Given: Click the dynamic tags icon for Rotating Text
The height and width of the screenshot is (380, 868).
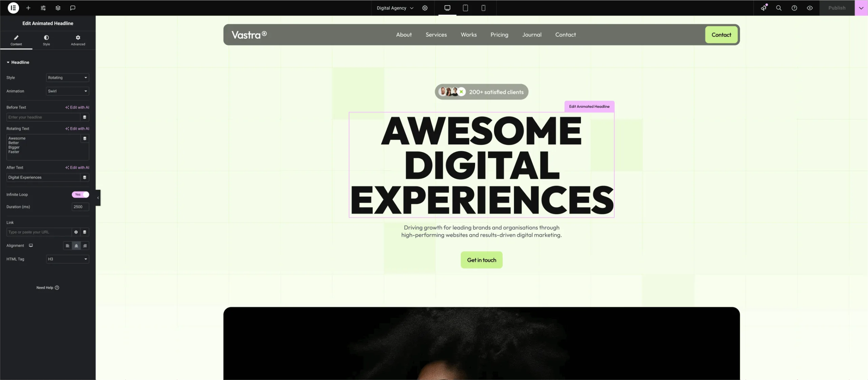Looking at the screenshot, I should coord(85,138).
